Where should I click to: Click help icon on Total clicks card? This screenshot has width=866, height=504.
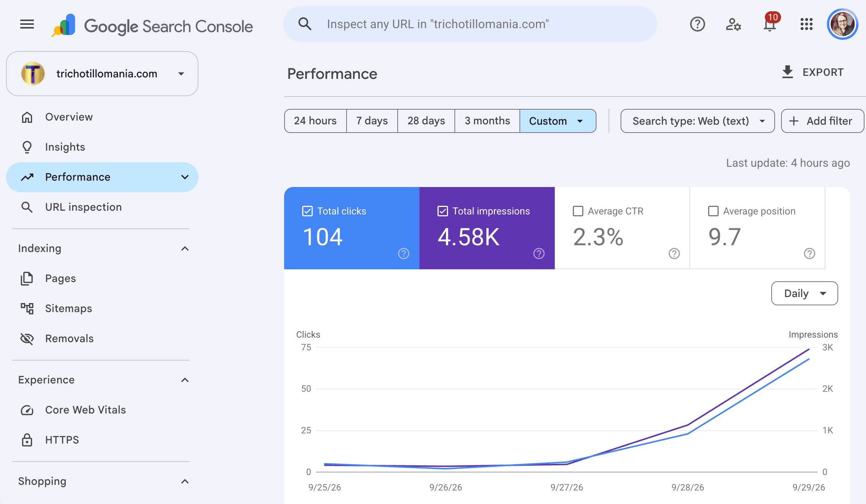(x=404, y=254)
